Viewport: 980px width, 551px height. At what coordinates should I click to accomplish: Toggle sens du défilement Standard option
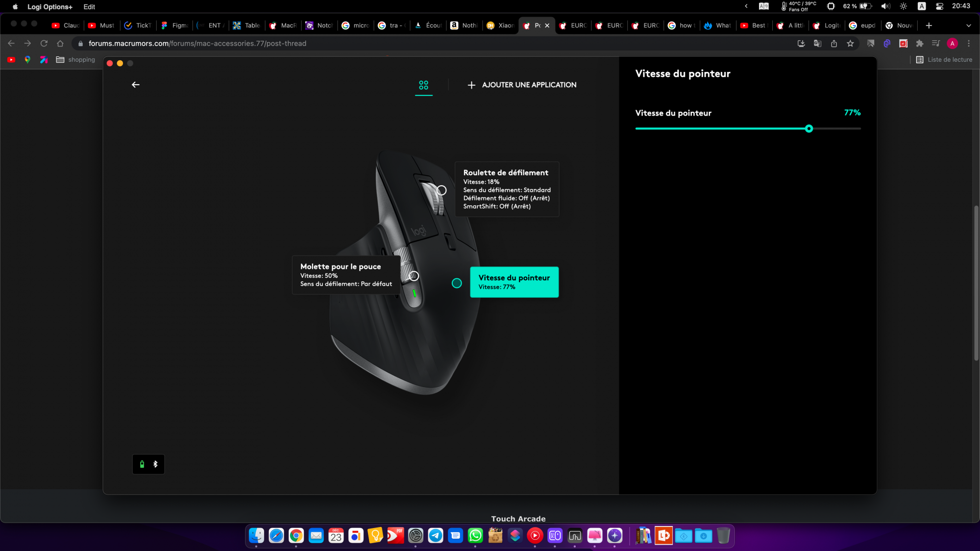pos(507,190)
